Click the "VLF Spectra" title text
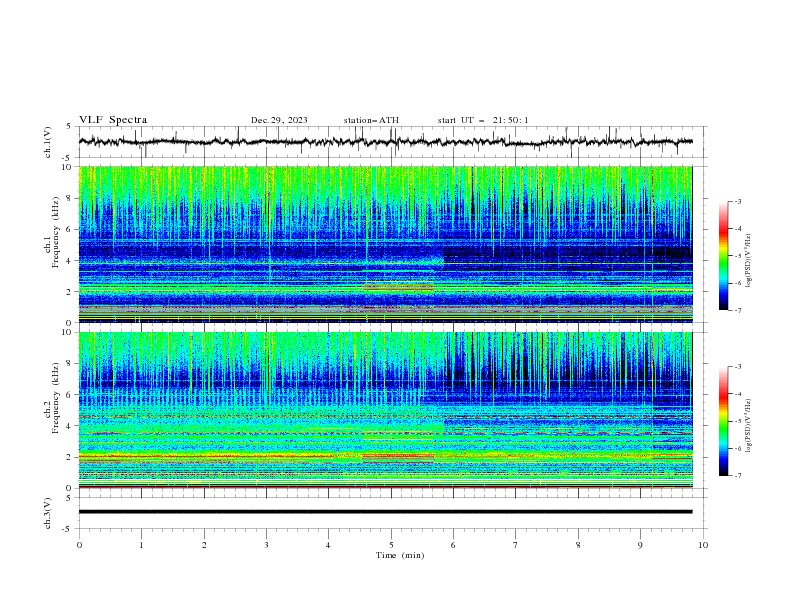Screen dimensions: 792x612 click(113, 120)
